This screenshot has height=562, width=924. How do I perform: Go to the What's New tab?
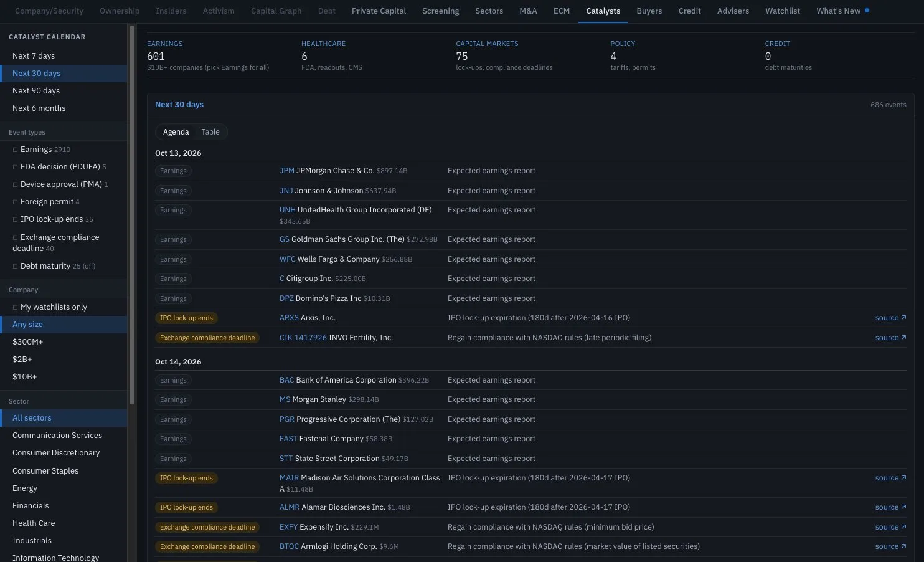(x=842, y=11)
